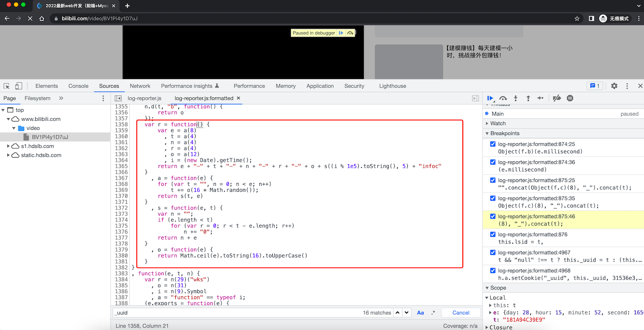The image size is (644, 330).
Task: Toggle pause on exceptions icon
Action: [x=570, y=98]
